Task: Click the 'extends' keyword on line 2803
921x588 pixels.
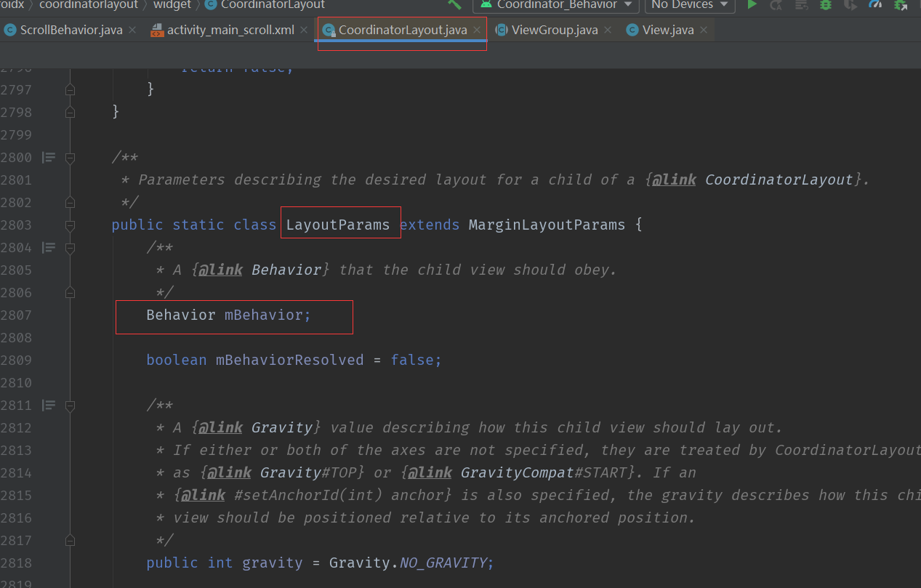Action: [430, 225]
